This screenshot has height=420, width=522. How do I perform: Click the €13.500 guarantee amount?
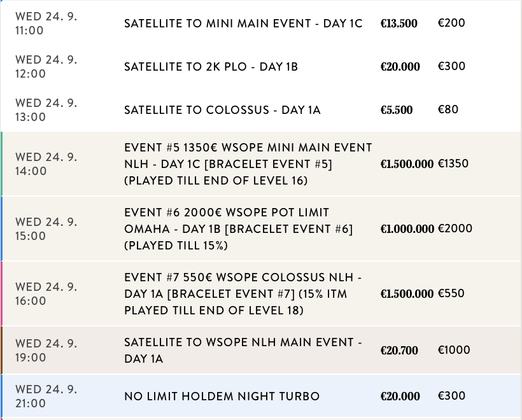pos(399,24)
